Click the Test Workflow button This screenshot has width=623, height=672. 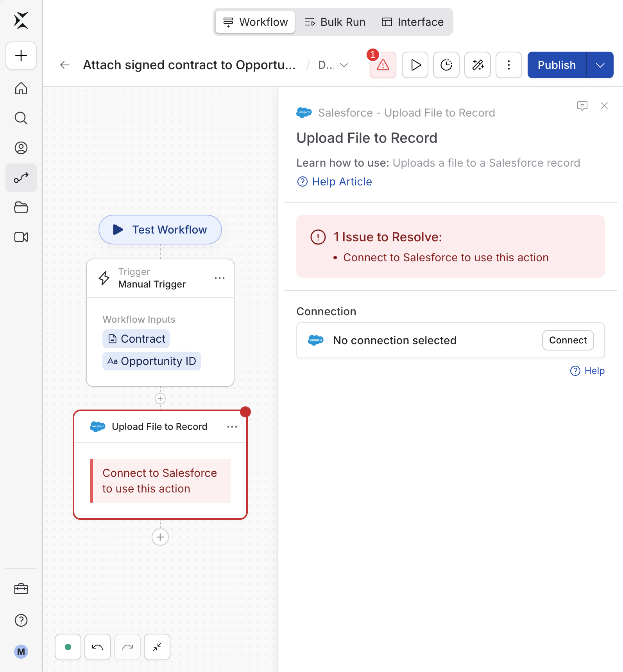click(x=160, y=230)
